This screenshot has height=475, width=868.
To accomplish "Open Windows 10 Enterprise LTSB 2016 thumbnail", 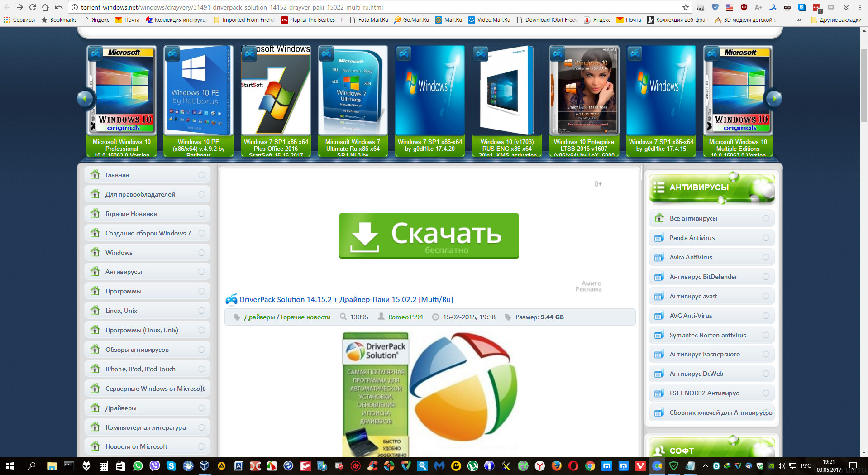I will (584, 91).
